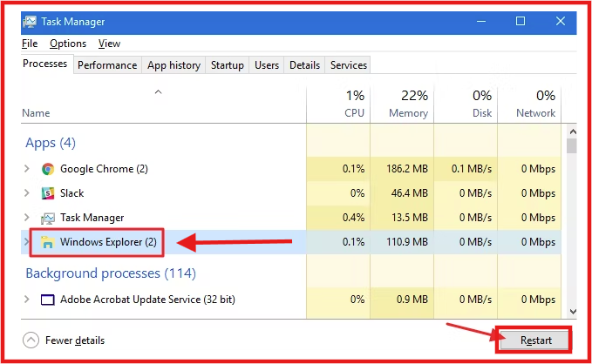This screenshot has width=592, height=364.
Task: Click the scrollbar up arrow
Action: (572, 131)
